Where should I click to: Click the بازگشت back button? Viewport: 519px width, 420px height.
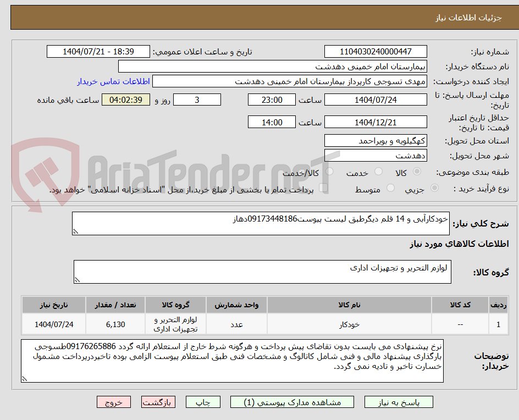coord(158,402)
